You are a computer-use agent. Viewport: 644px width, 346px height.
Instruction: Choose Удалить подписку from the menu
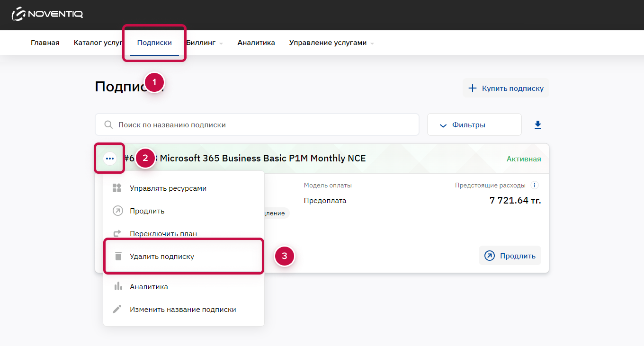tap(162, 257)
